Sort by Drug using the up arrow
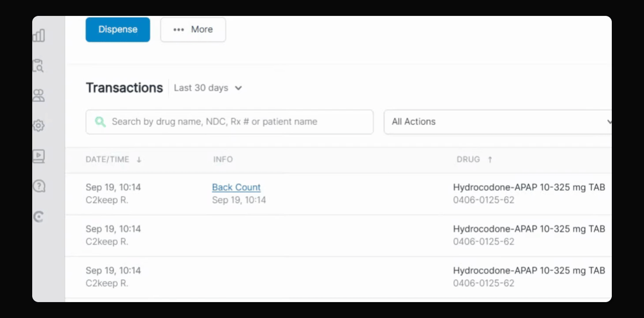 490,160
